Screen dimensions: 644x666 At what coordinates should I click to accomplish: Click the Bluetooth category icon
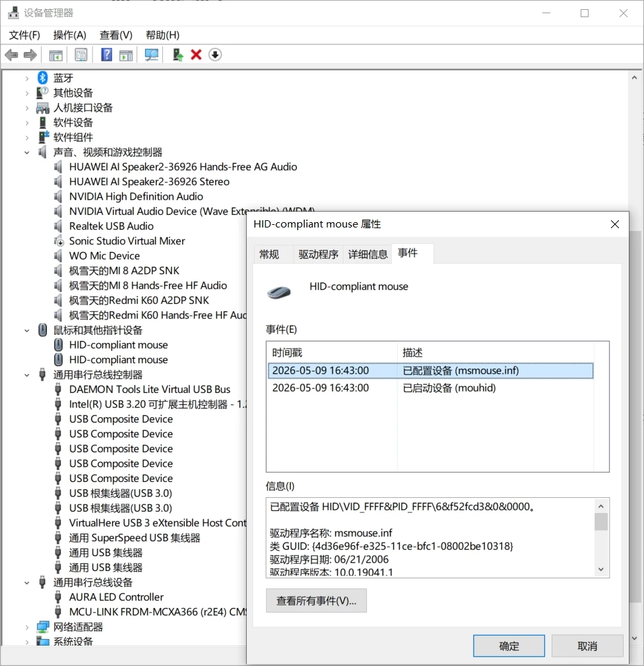(x=42, y=78)
